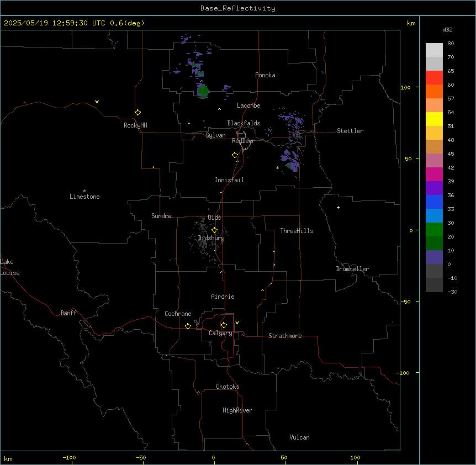Click the yellow diamond marker above Calgary
The height and width of the screenshot is (465, 476).
pyautogui.click(x=224, y=325)
